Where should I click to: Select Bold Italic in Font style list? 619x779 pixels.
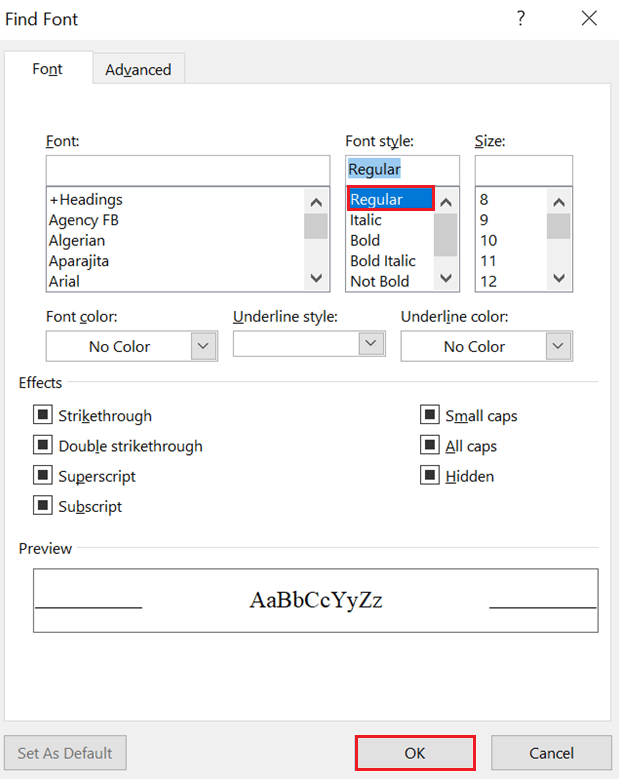tap(383, 261)
